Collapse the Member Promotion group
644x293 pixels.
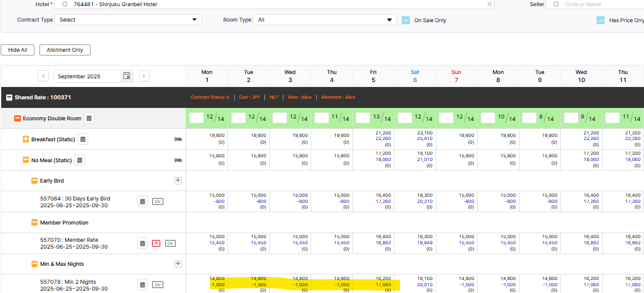tap(35, 223)
